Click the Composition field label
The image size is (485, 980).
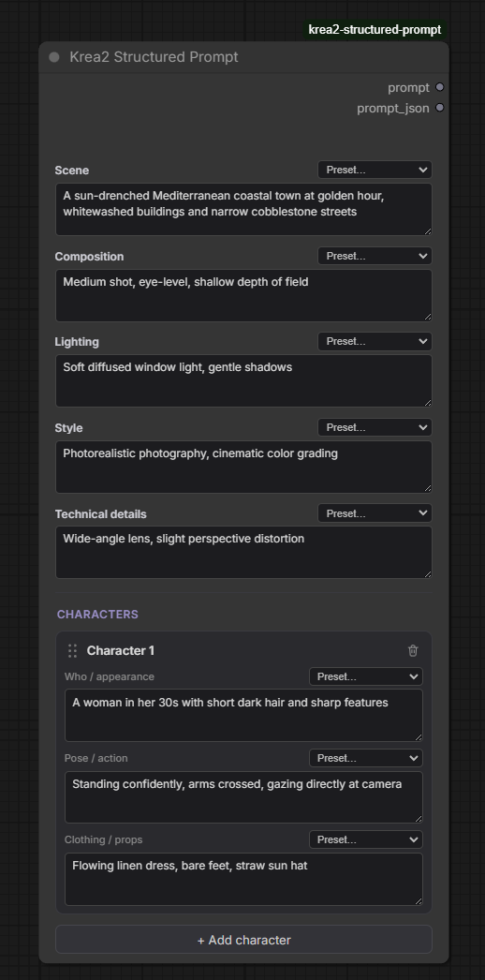point(89,257)
